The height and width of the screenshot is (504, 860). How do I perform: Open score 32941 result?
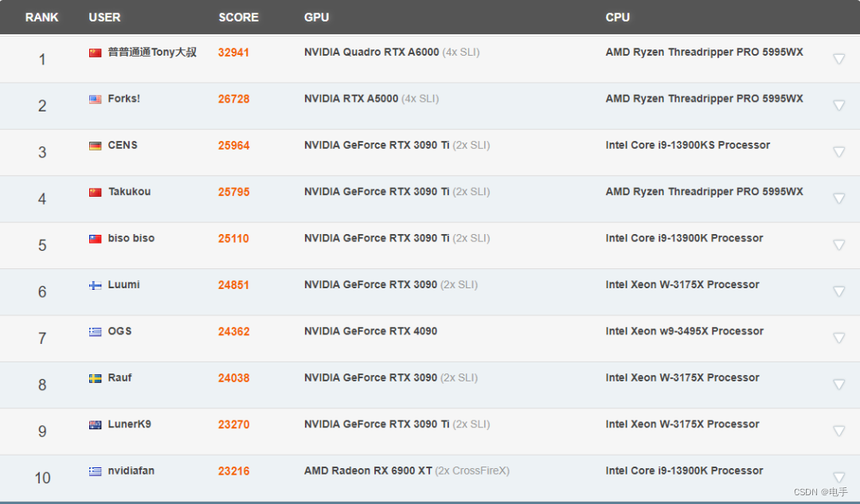tap(233, 53)
